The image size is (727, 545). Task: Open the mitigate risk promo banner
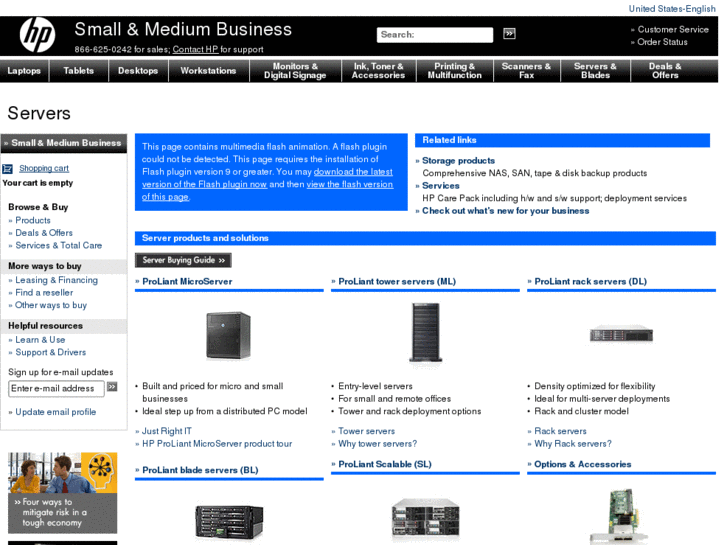(x=63, y=493)
